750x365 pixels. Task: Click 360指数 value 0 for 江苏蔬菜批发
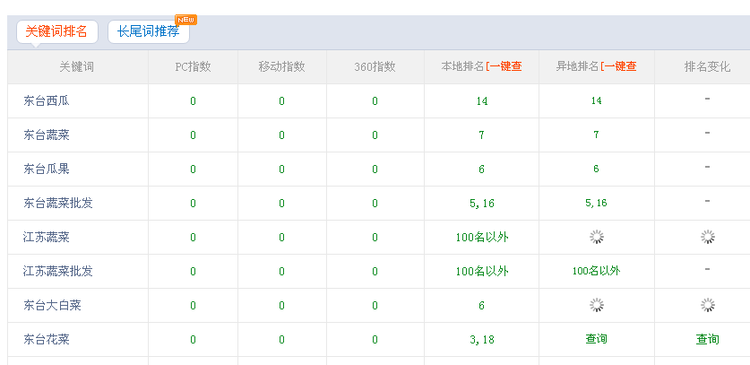tap(375, 271)
